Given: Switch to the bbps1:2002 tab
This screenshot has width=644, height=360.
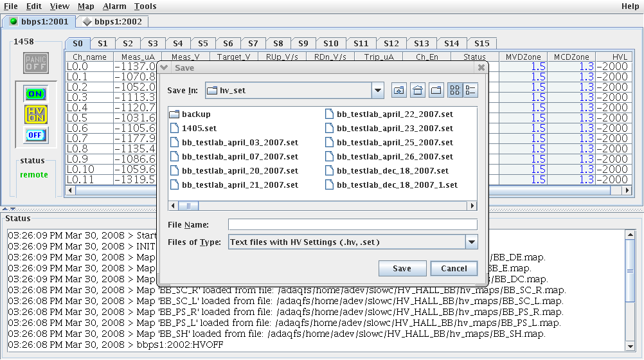Looking at the screenshot, I should 112,22.
